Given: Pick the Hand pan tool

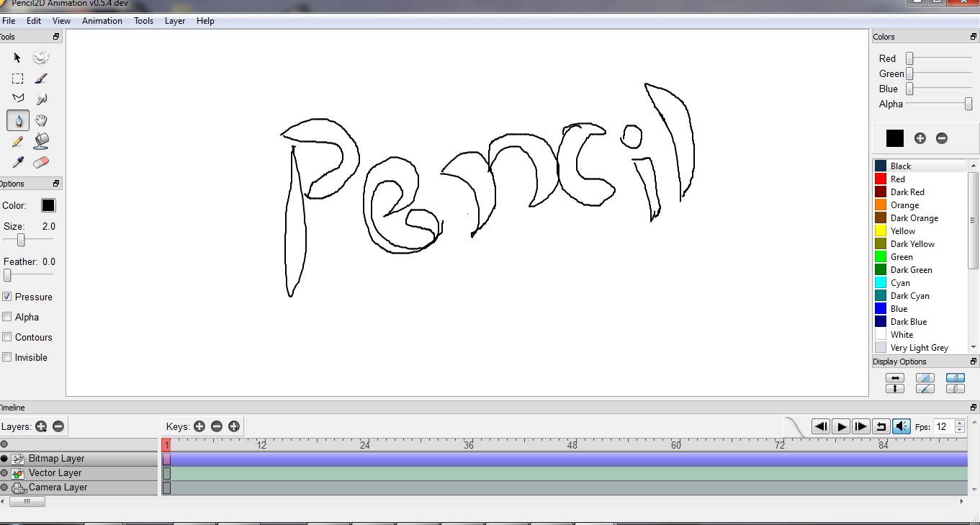Looking at the screenshot, I should click(x=41, y=120).
